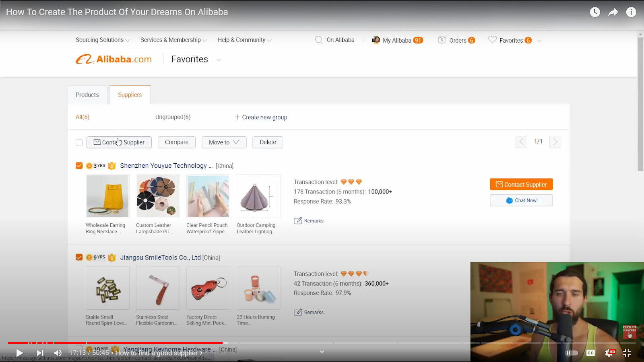
Task: Click the Remarks edit icon for Jiangsu SmileTools
Action: pos(298,313)
